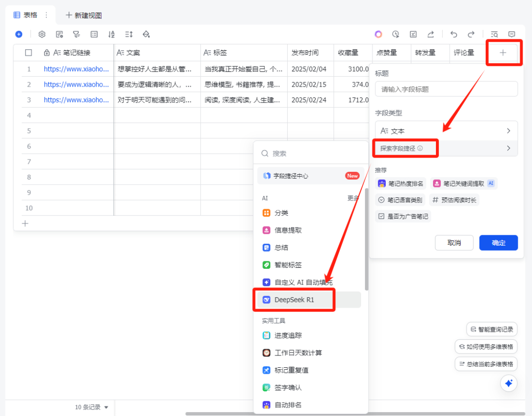Image resolution: width=532 pixels, height=416 pixels.
Task: Click the undo arrow icon
Action: [453, 34]
